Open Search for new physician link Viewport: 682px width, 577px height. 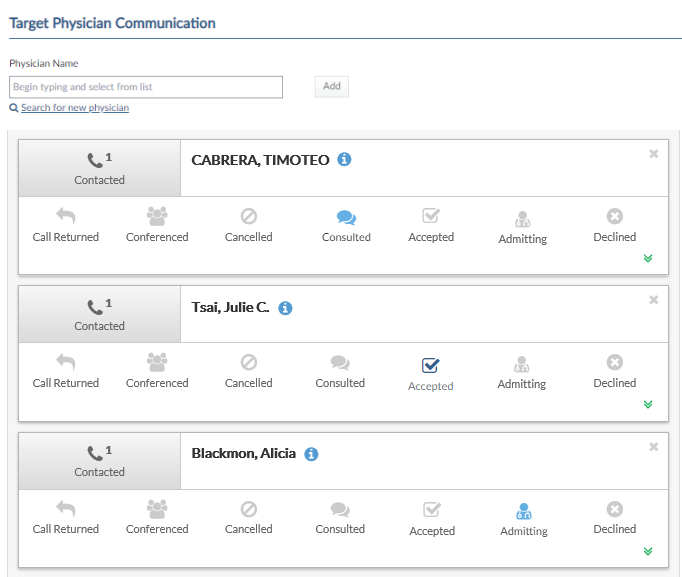coord(75,107)
